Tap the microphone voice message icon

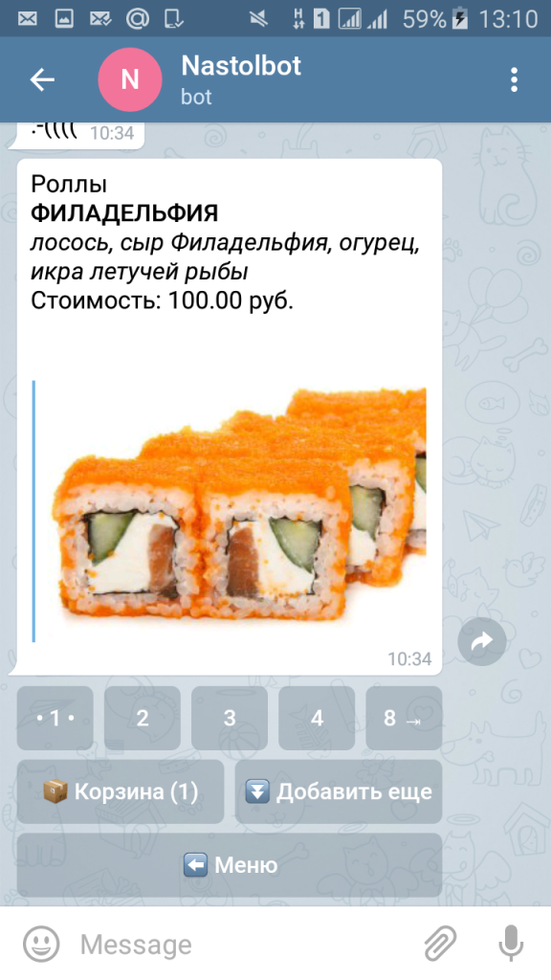coord(511,944)
